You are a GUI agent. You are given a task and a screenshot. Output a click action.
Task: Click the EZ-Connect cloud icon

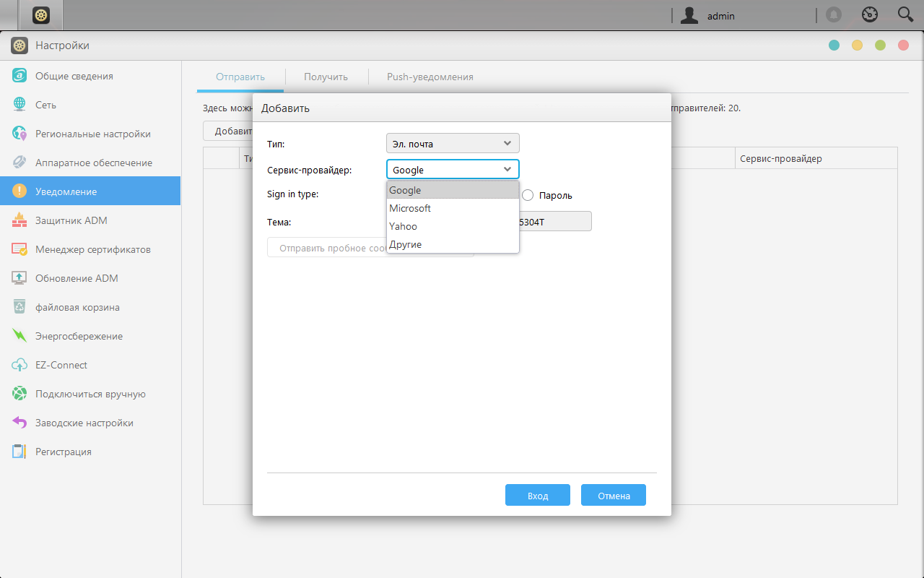(x=19, y=365)
